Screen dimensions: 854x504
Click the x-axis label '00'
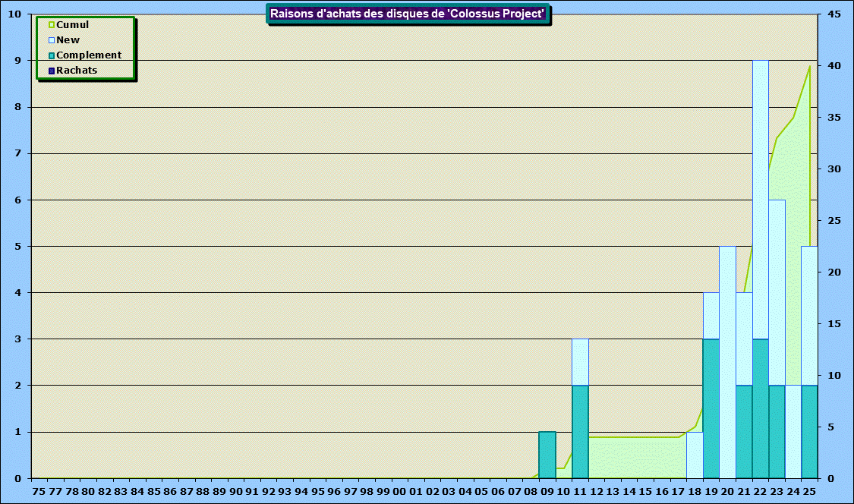pyautogui.click(x=399, y=492)
